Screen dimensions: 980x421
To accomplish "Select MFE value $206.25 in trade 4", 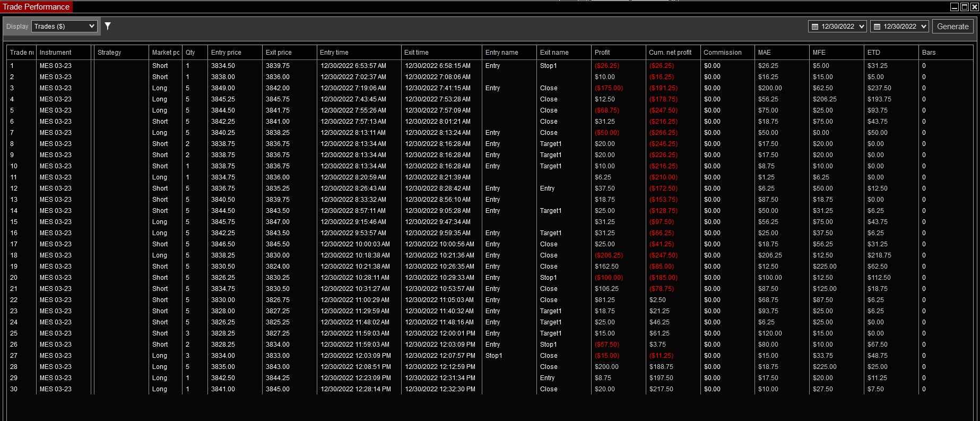I will point(825,99).
